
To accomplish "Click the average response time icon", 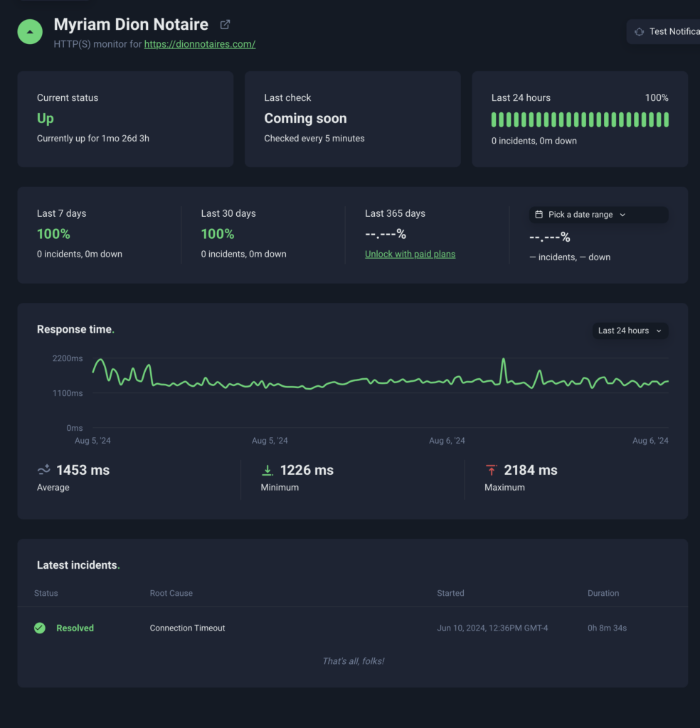I will pos(43,470).
